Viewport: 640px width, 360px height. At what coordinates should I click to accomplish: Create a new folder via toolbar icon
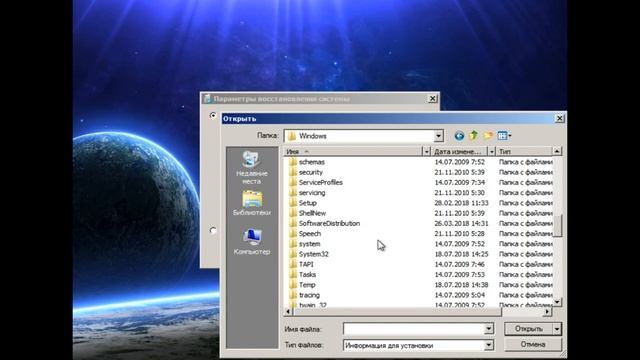pyautogui.click(x=488, y=136)
